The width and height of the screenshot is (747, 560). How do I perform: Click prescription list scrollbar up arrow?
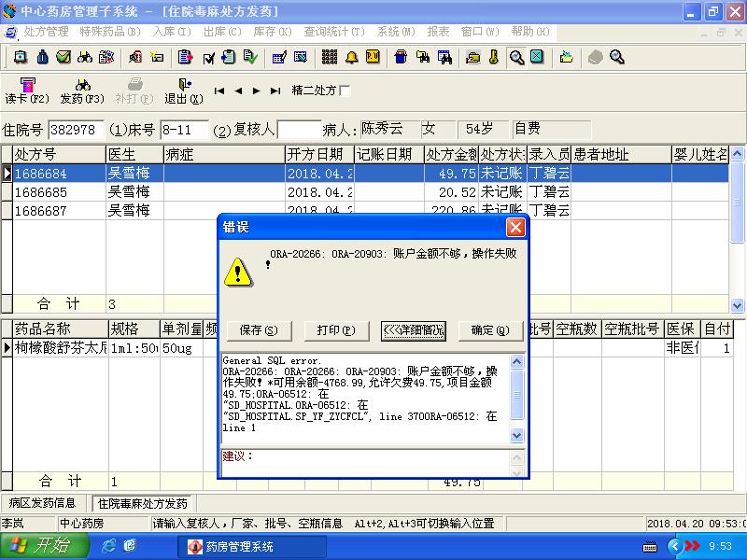point(737,153)
